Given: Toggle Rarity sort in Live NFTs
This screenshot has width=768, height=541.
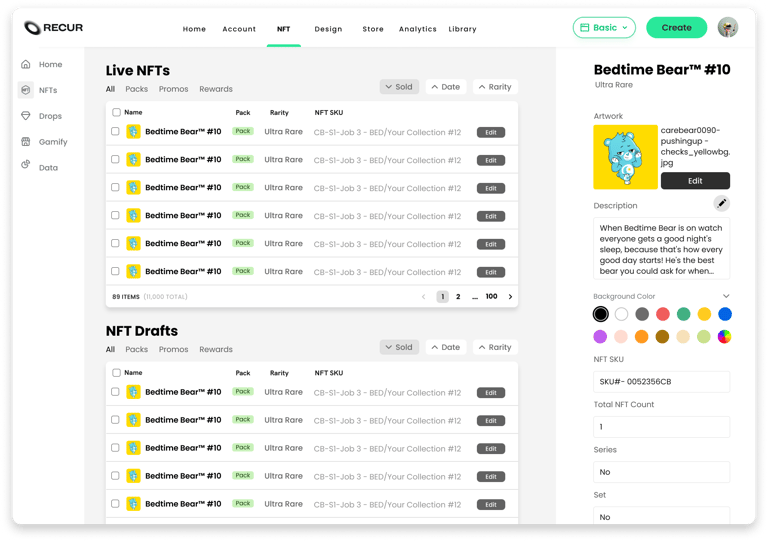Looking at the screenshot, I should click(x=495, y=87).
